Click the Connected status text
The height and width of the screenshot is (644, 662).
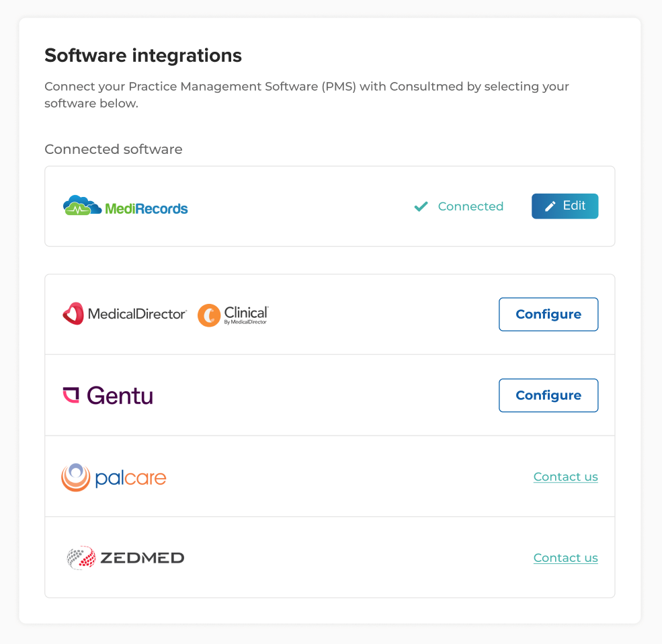470,206
